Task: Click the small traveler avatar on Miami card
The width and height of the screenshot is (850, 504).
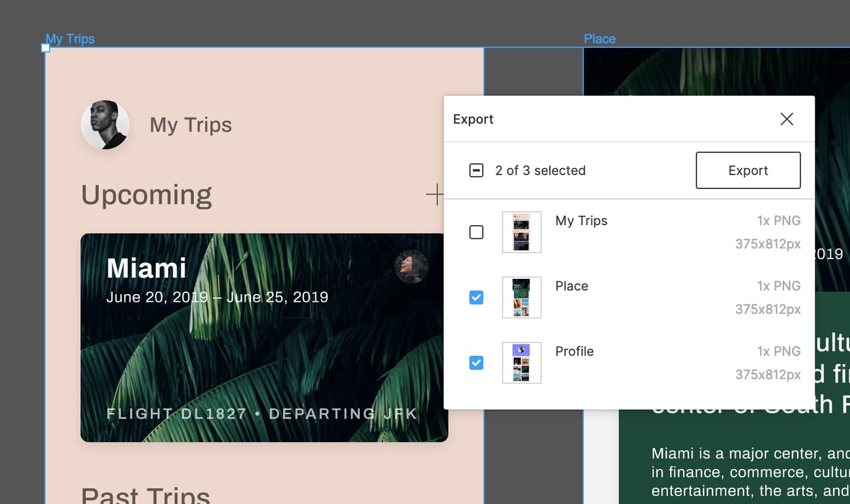Action: [411, 266]
